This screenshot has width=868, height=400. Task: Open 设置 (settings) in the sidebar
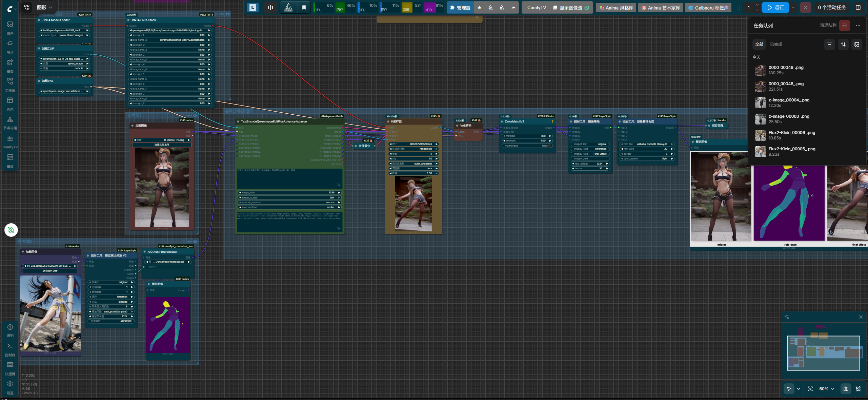[x=10, y=387]
